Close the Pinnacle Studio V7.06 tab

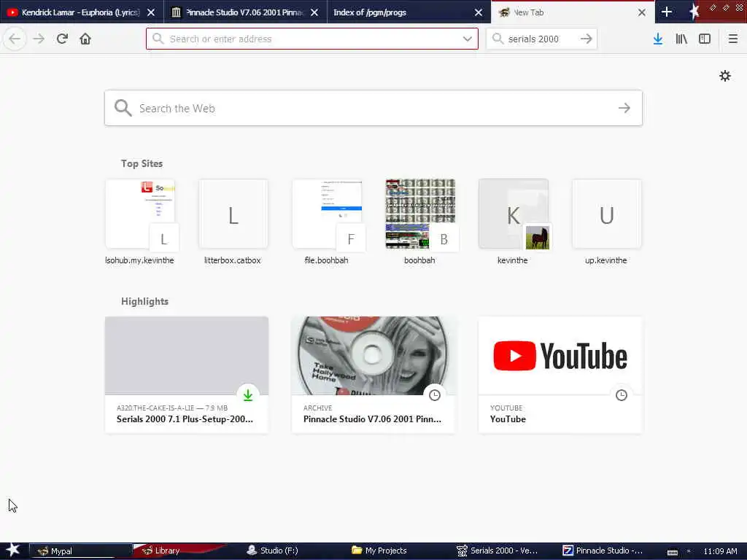pyautogui.click(x=314, y=12)
